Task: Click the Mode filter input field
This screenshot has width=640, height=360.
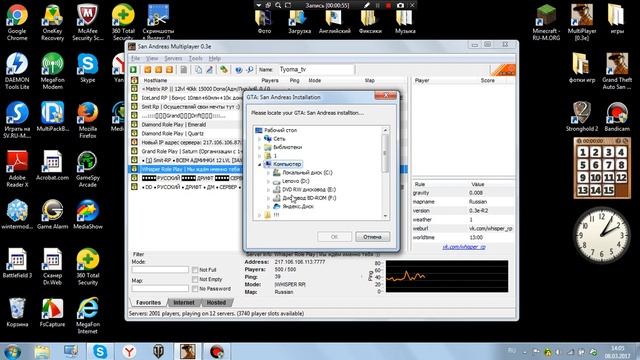Action: point(160,270)
